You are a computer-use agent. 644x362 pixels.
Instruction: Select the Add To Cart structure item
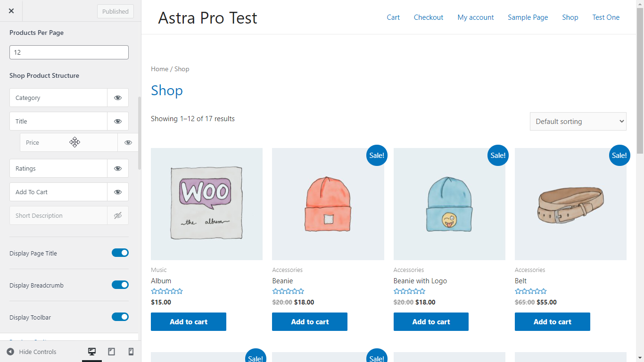[58, 192]
